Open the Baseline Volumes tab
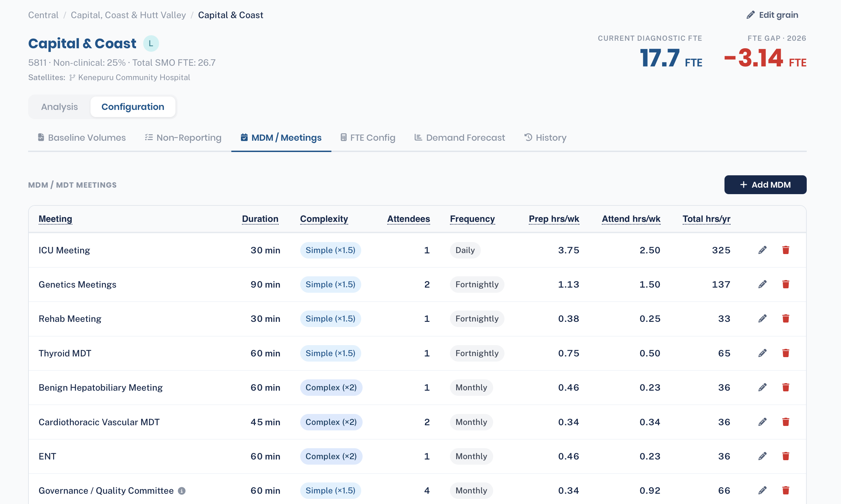This screenshot has width=841, height=504. pos(82,138)
